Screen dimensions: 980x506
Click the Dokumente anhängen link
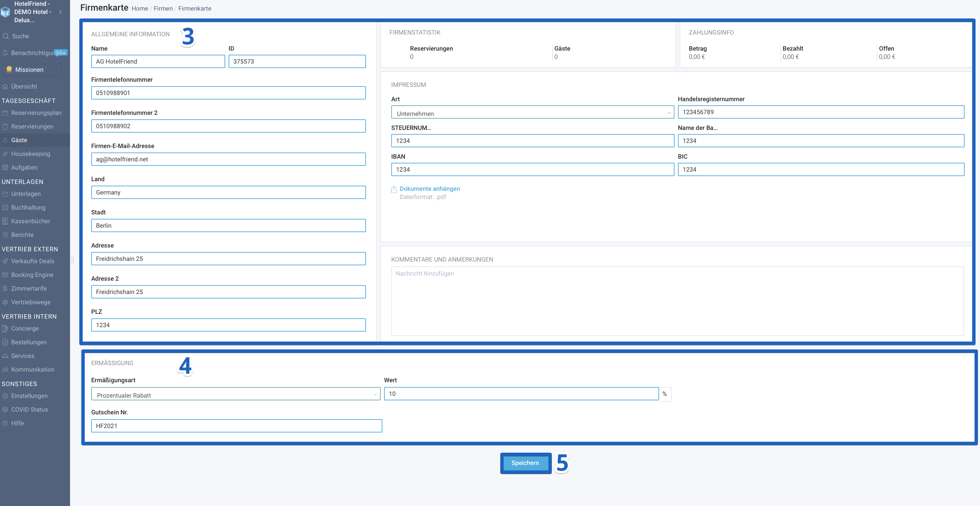pyautogui.click(x=430, y=189)
